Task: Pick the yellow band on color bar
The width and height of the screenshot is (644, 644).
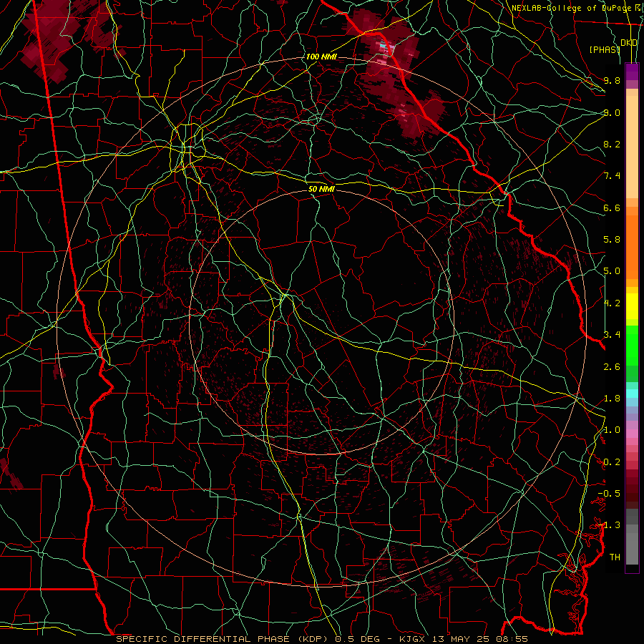Action: [x=632, y=306]
